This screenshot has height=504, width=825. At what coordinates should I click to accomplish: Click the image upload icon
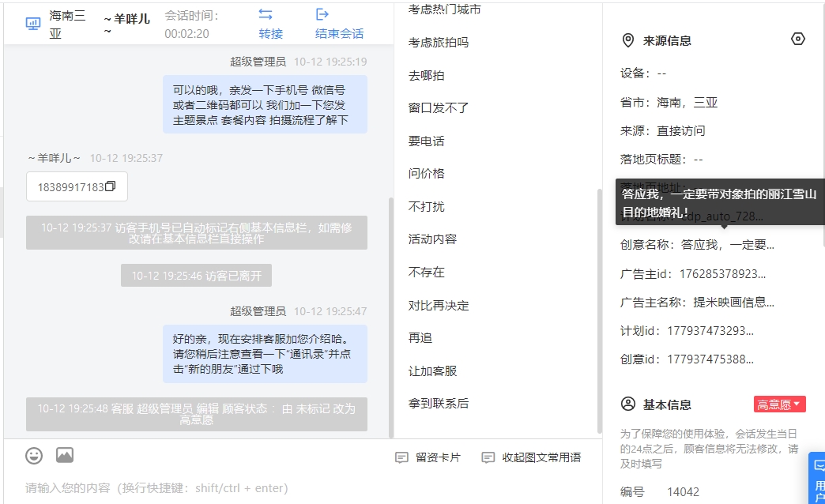pos(65,455)
